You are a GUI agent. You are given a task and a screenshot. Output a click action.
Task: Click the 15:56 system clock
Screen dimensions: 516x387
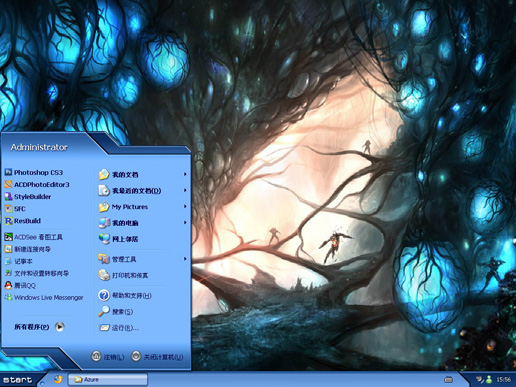tap(503, 379)
